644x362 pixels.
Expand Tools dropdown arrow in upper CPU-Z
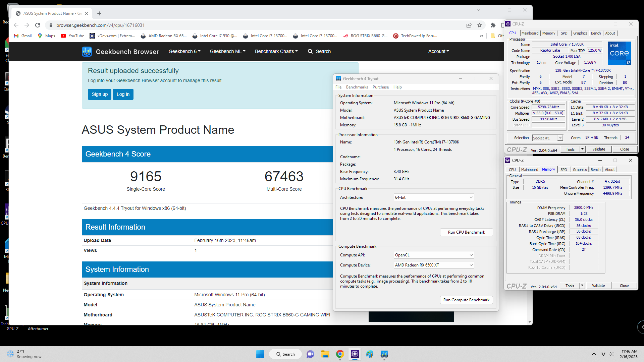(x=583, y=149)
